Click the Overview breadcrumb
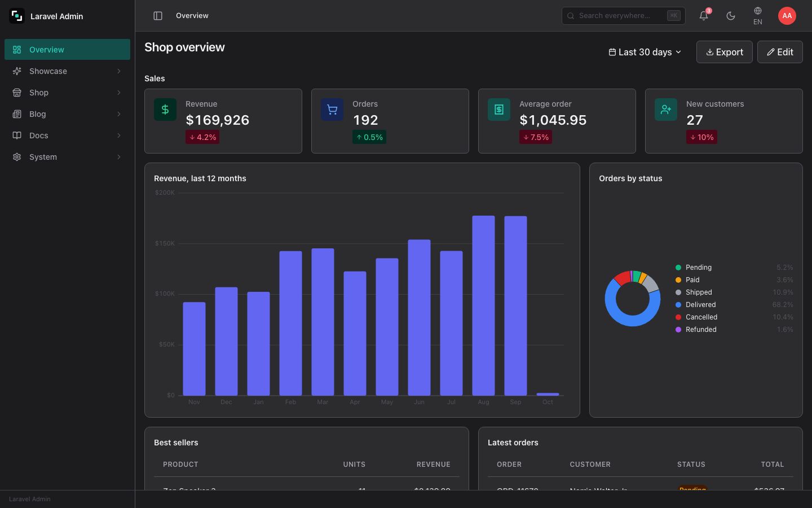The width and height of the screenshot is (812, 508). [x=192, y=16]
